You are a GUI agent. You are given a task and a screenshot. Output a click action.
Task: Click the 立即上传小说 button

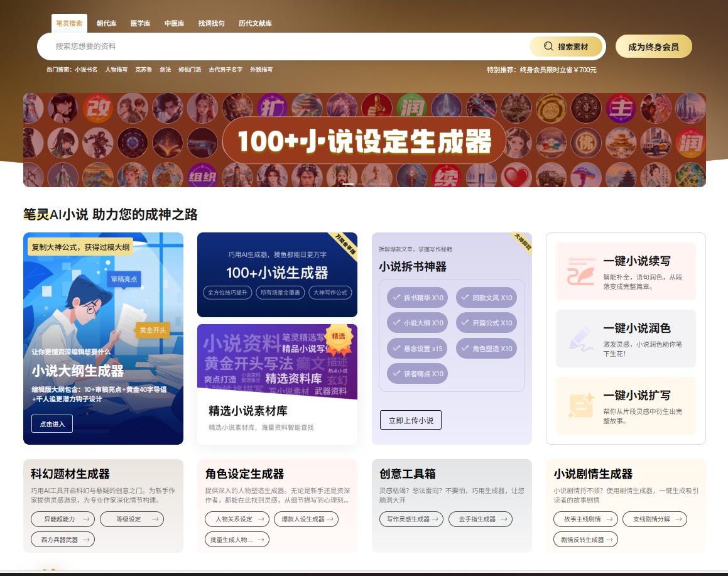click(411, 420)
